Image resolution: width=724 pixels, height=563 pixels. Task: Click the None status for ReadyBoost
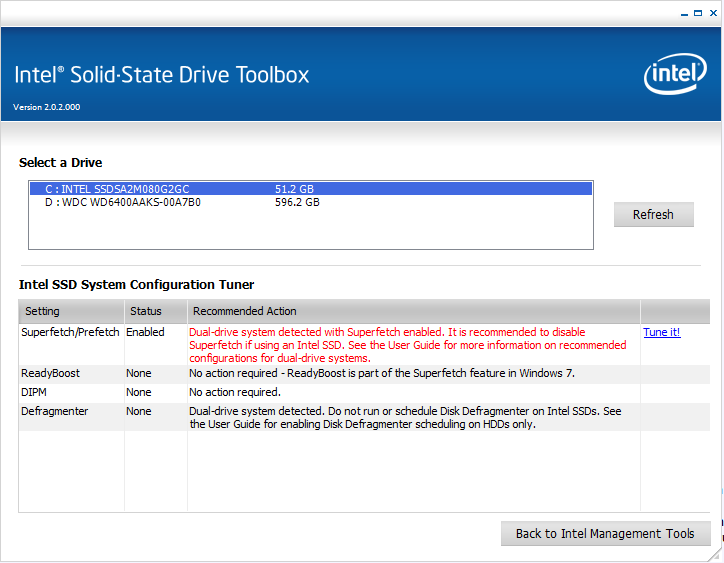click(139, 373)
